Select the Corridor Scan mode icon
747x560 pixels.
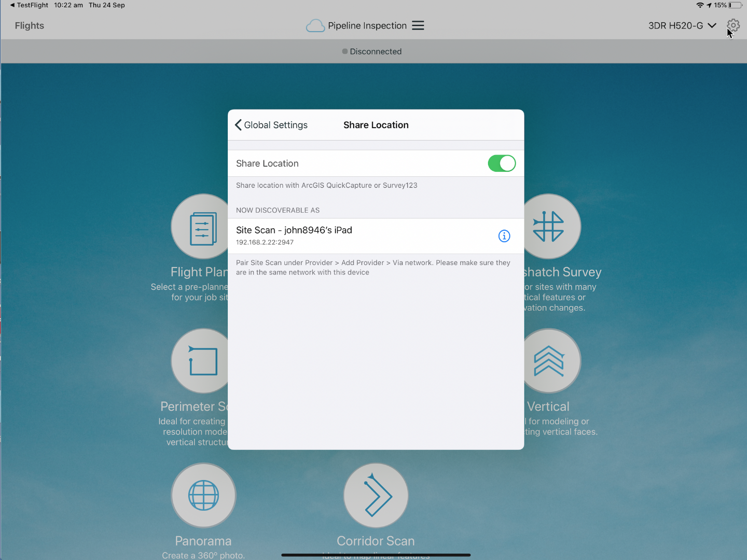click(376, 495)
